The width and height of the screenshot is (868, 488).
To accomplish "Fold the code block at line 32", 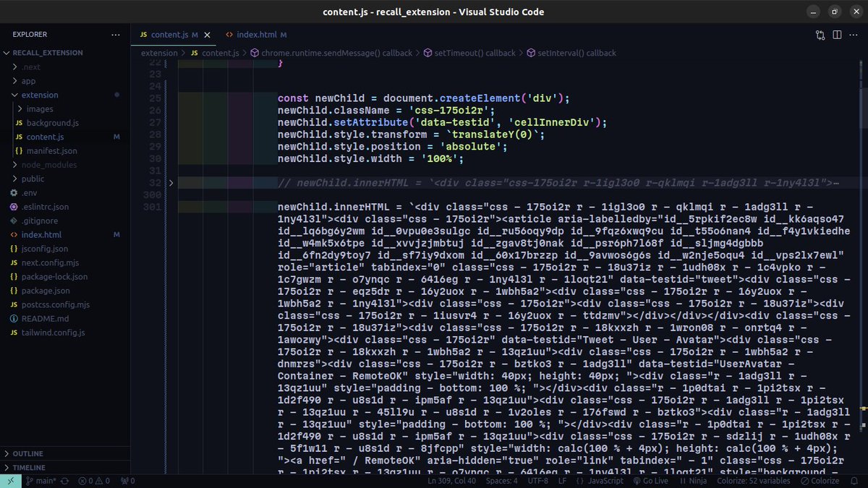I will tap(171, 184).
